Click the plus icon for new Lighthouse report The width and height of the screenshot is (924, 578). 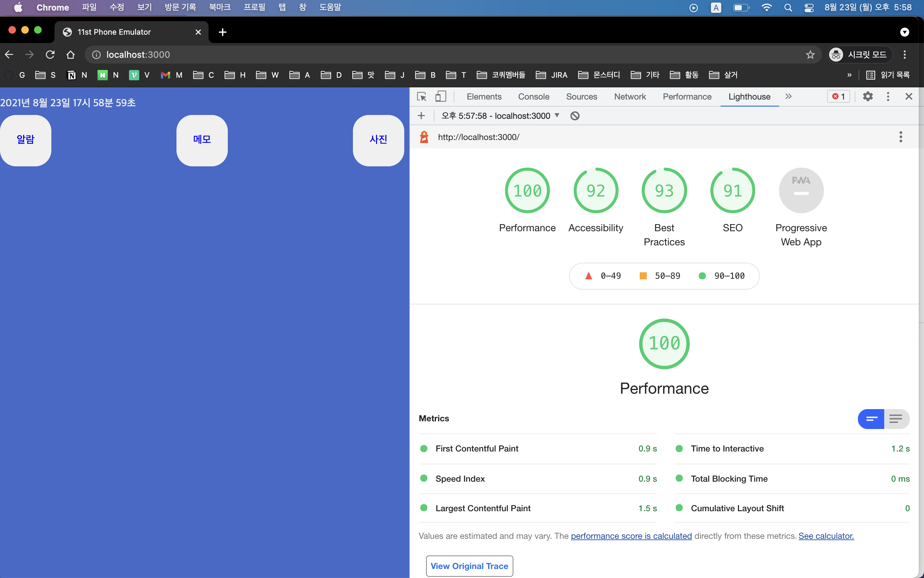(x=421, y=116)
